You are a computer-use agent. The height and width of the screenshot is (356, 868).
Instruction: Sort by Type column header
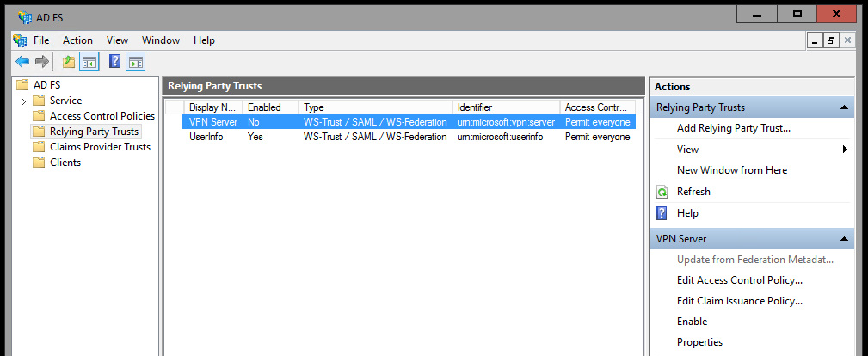coord(375,107)
